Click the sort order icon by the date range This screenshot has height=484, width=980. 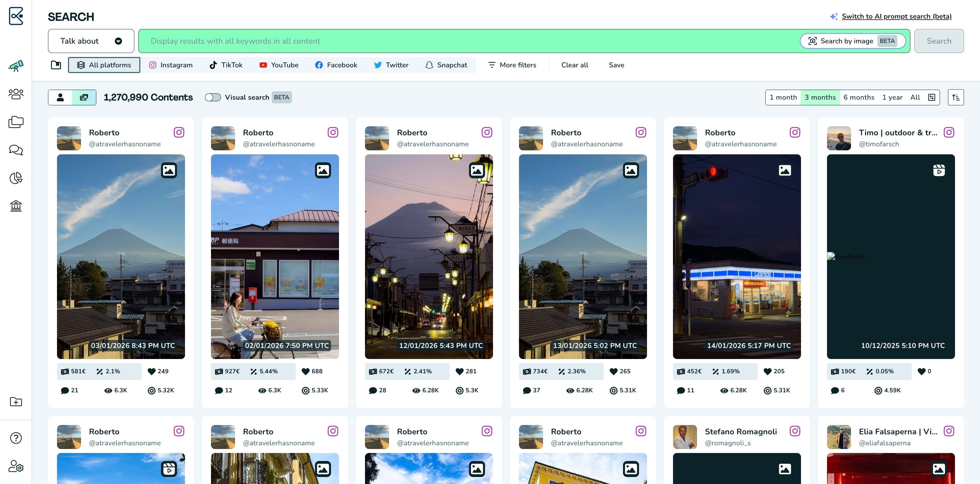956,97
